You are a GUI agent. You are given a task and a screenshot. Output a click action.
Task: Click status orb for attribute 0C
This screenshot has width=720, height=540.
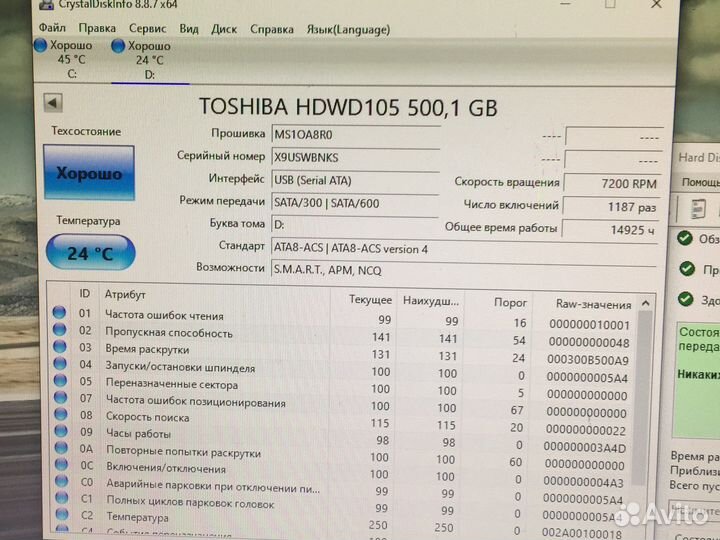(62, 464)
